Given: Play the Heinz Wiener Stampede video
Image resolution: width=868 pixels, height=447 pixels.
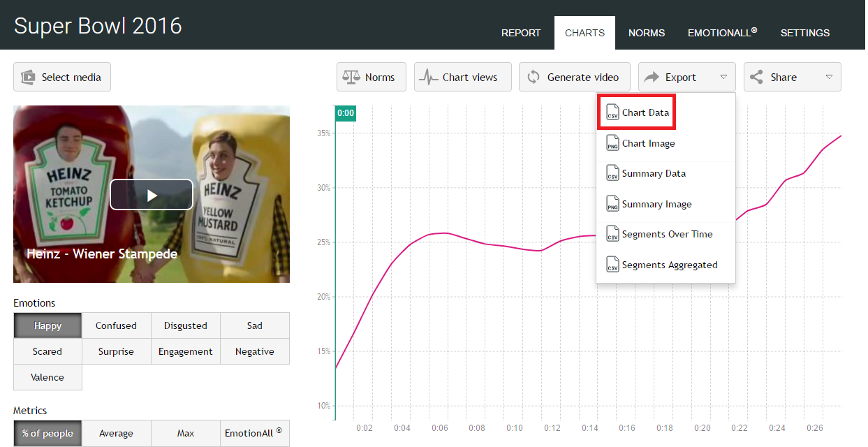Looking at the screenshot, I should tap(152, 195).
